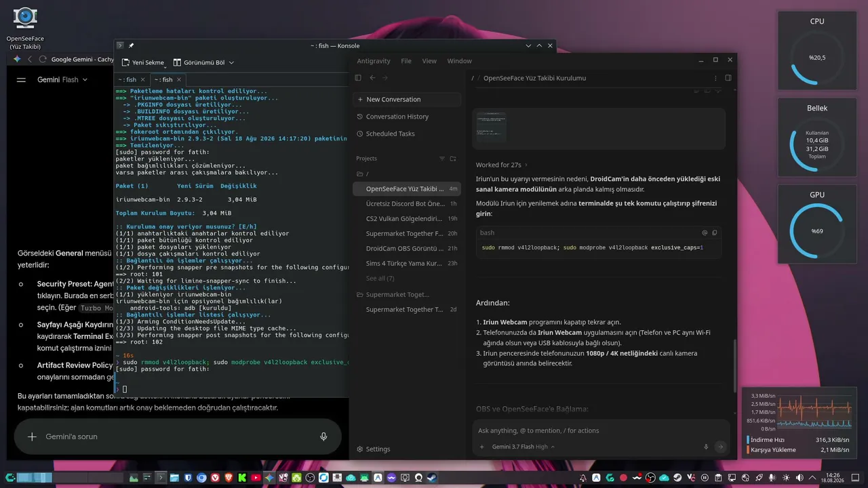
Task: Focus the 'Gemini'a sorun' input field
Action: [x=176, y=436]
